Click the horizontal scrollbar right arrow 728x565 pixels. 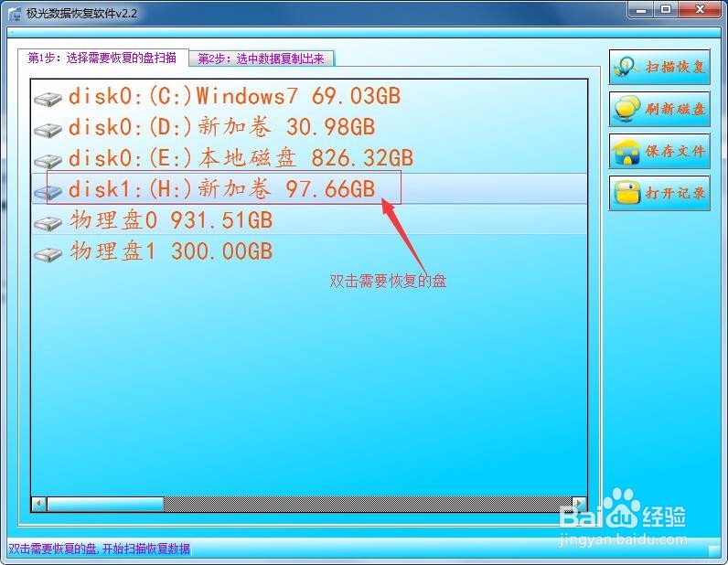coord(579,503)
